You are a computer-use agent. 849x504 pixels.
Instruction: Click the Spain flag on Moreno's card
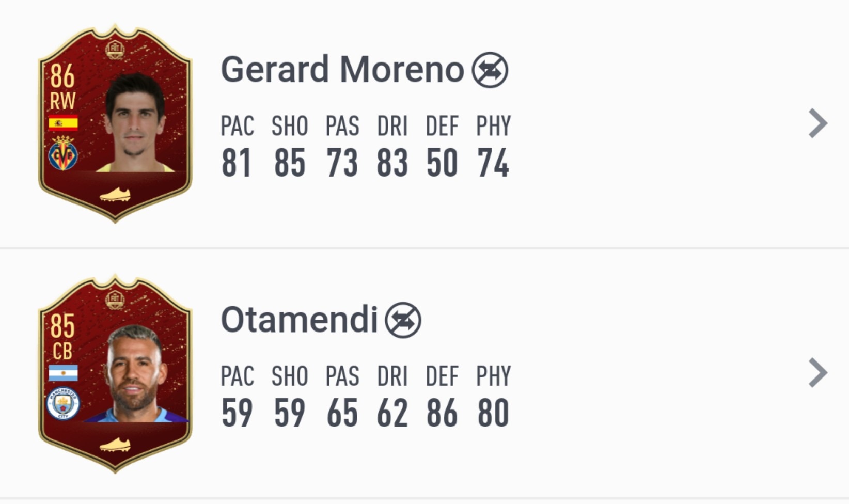point(63,123)
